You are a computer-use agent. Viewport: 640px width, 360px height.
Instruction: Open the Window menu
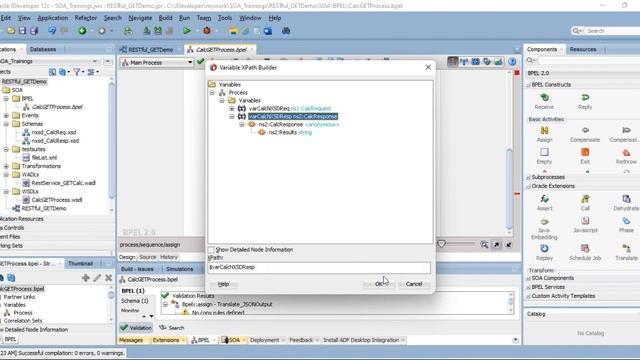[250, 18]
